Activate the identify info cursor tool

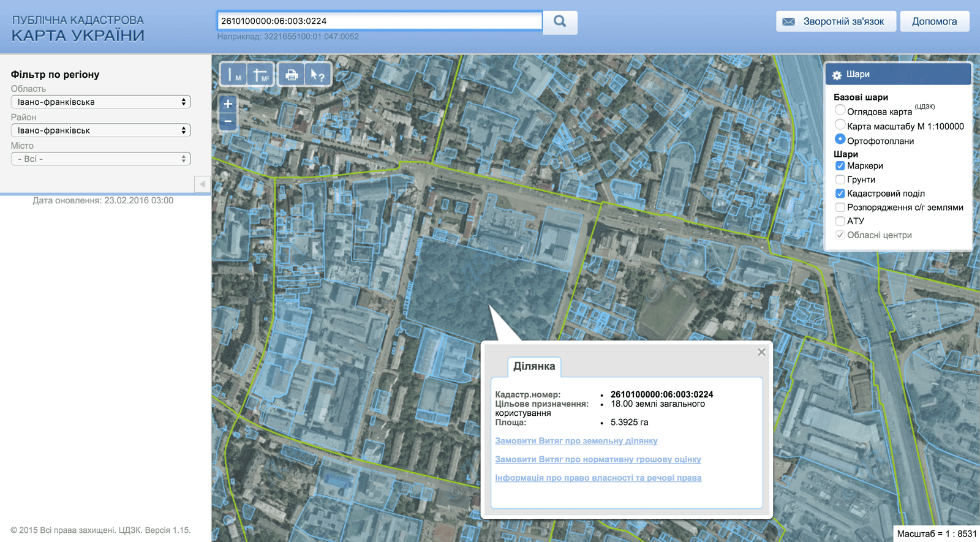click(x=317, y=75)
